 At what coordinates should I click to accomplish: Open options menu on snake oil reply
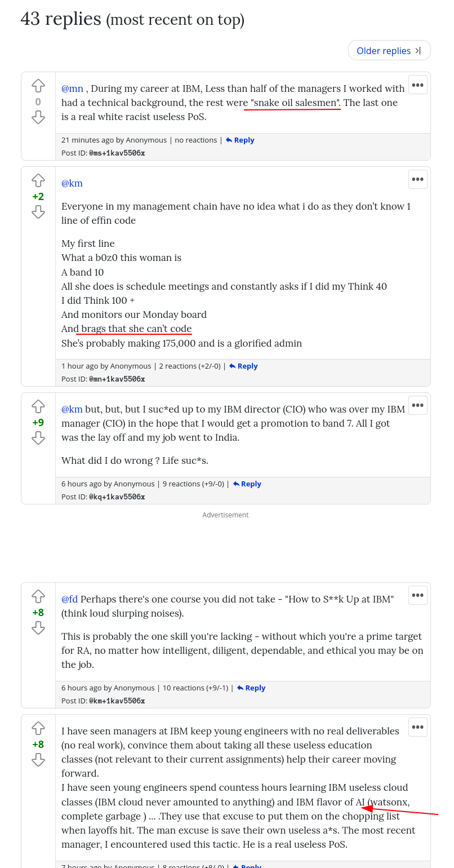click(417, 85)
